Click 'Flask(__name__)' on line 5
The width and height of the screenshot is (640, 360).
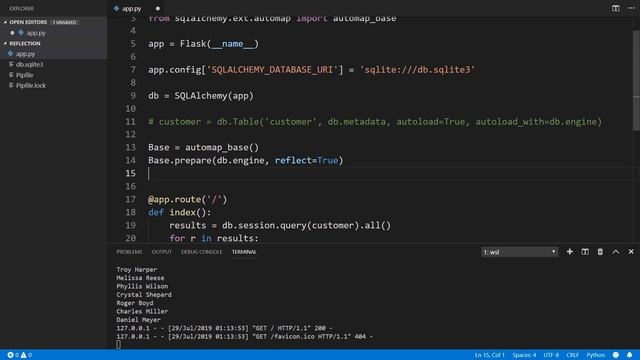219,44
